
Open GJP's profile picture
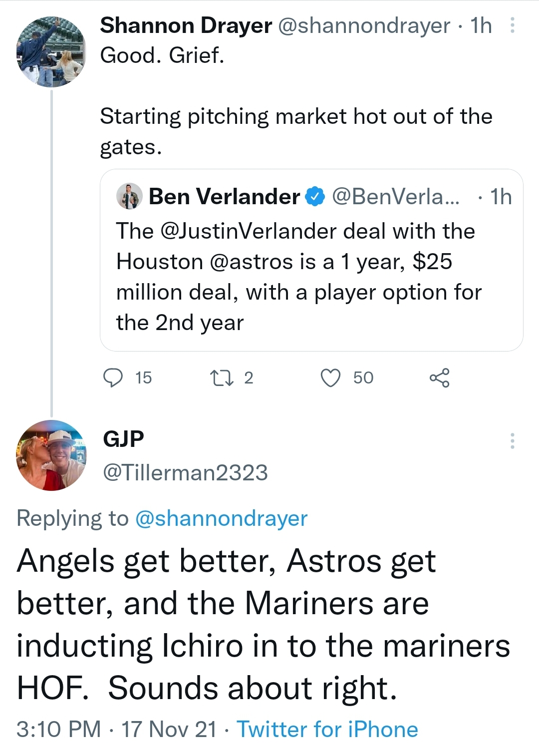(x=51, y=455)
